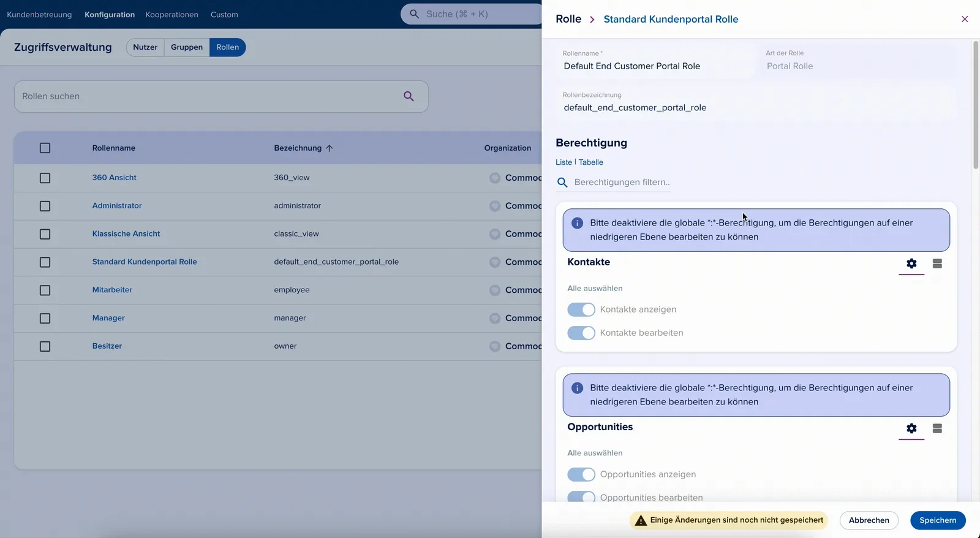The image size is (980, 538).
Task: Open the Administrator role link
Action: pyautogui.click(x=117, y=206)
